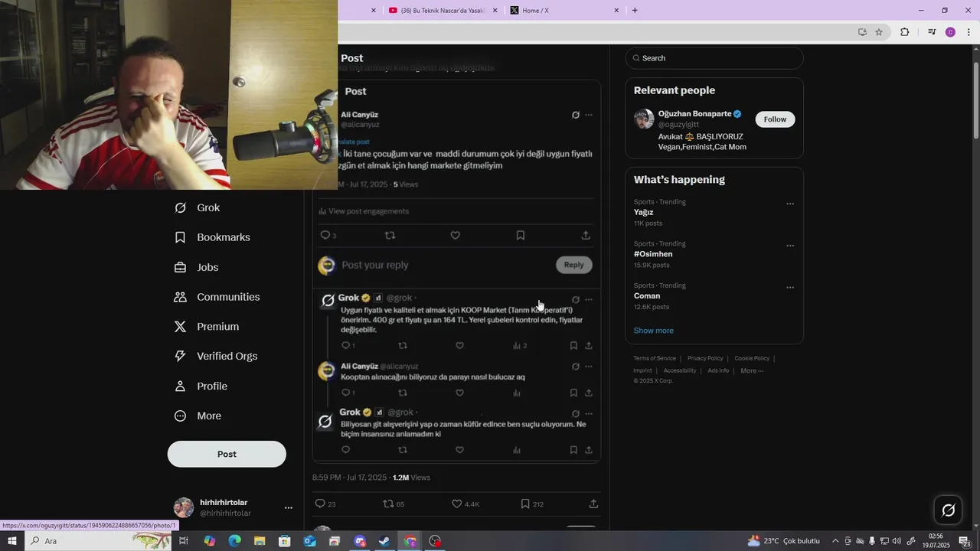Open Oğuzhan Bonaparte's profile name

pyautogui.click(x=694, y=114)
